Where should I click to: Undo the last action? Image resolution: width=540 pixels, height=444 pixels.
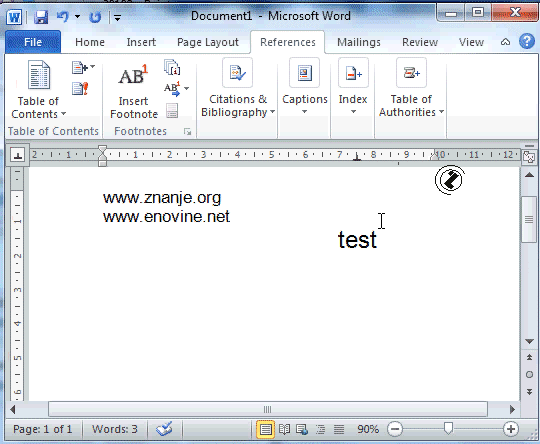pyautogui.click(x=63, y=17)
